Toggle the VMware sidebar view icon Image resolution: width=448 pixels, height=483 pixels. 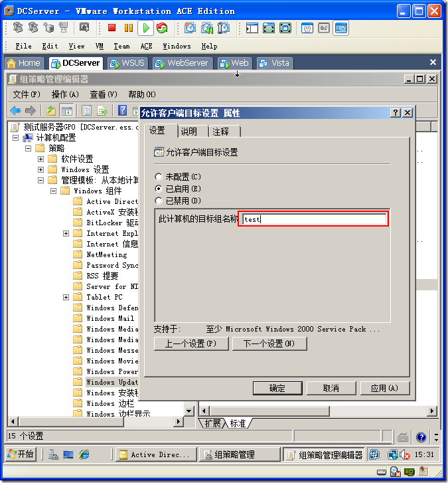tap(252, 28)
